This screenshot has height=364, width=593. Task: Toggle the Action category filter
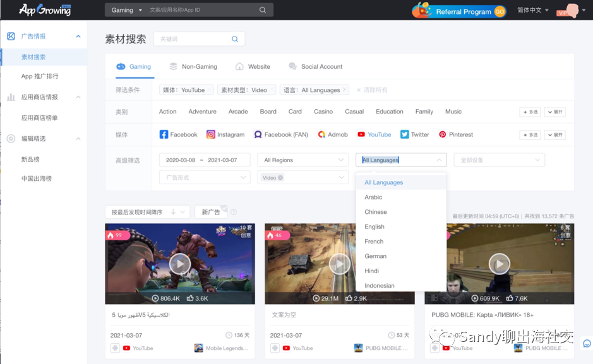[x=167, y=111]
